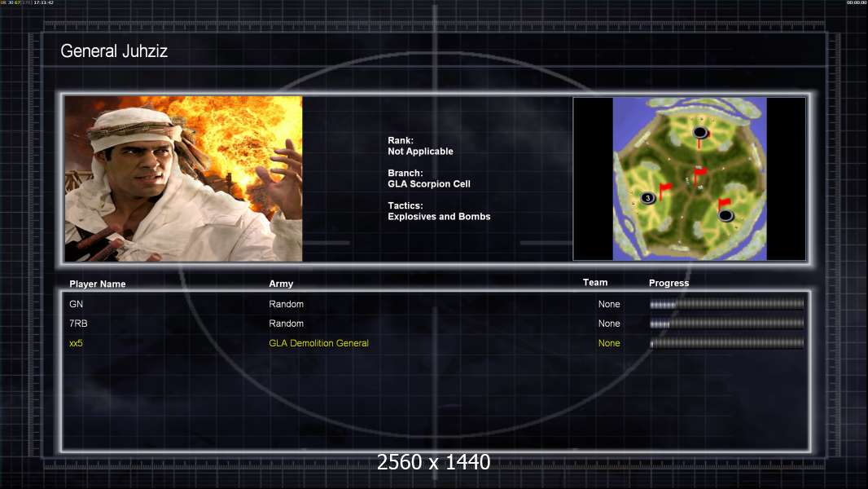The height and width of the screenshot is (489, 868).
Task: Select the southeastern black start marker on map
Action: coord(726,215)
